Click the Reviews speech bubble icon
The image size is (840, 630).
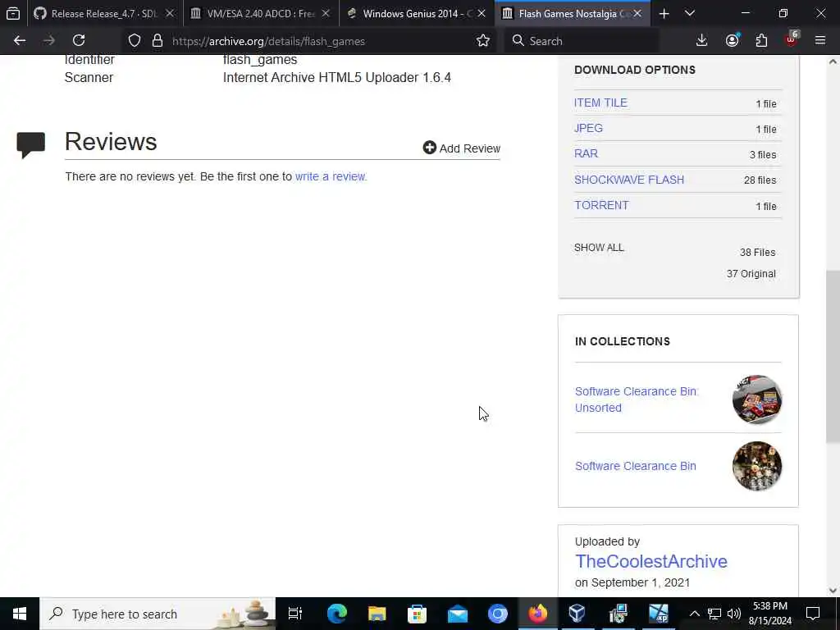click(x=30, y=144)
